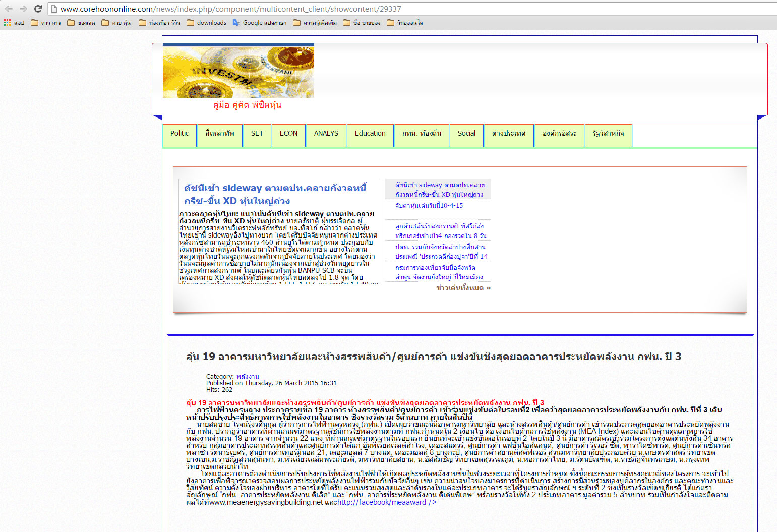Screen dimensions: 777x532
Task: Open the Google แปลภาษา bookmark
Action: [260, 23]
